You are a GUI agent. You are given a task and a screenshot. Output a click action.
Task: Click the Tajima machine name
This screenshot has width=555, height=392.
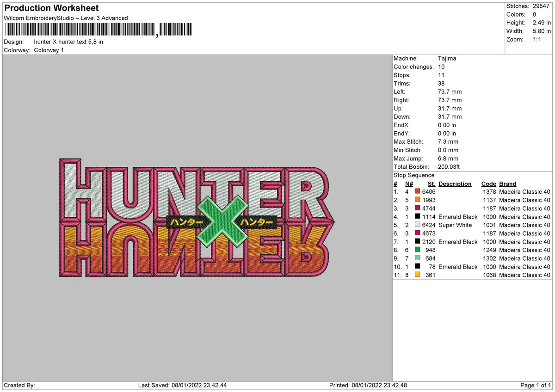[447, 58]
